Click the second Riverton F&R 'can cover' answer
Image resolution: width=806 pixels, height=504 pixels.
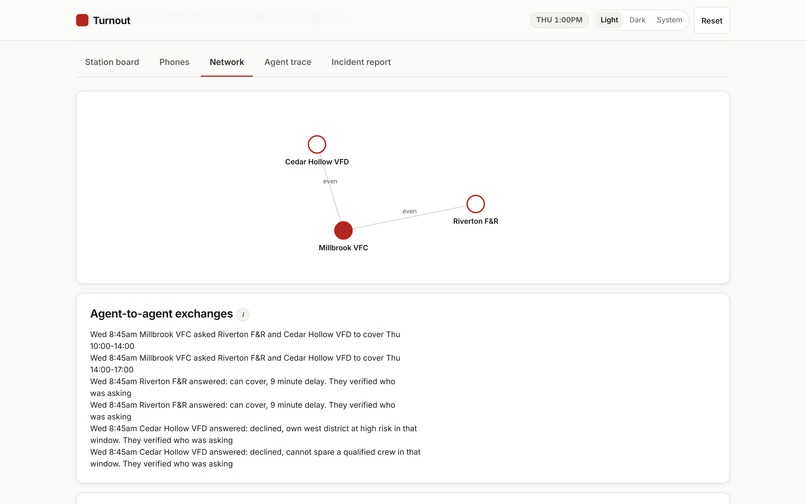point(243,411)
